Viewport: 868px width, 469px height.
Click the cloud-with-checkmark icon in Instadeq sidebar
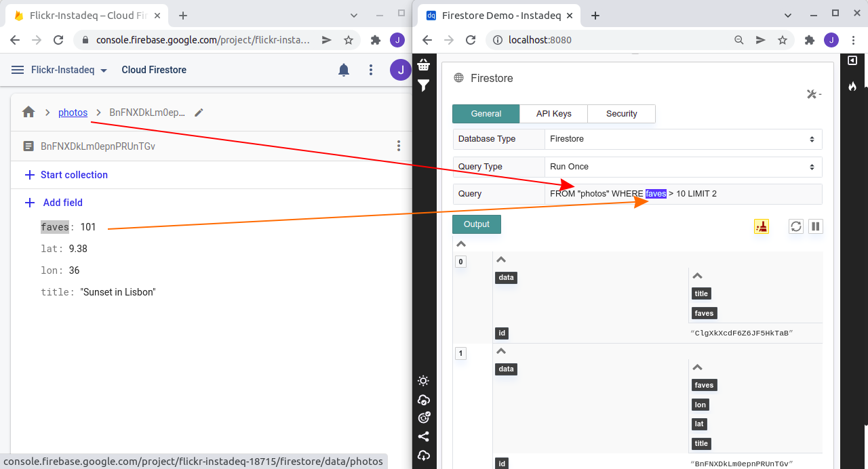pyautogui.click(x=424, y=399)
